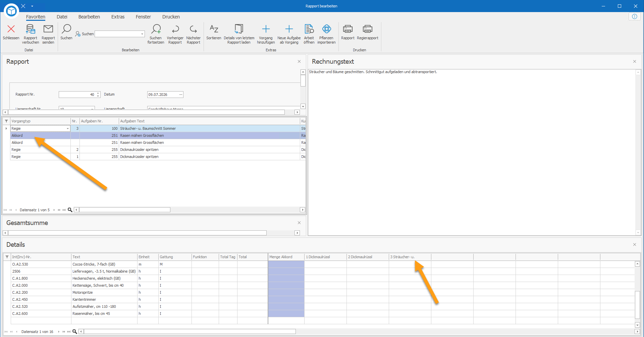Sort by Aufgaben Nr. column header

99,121
